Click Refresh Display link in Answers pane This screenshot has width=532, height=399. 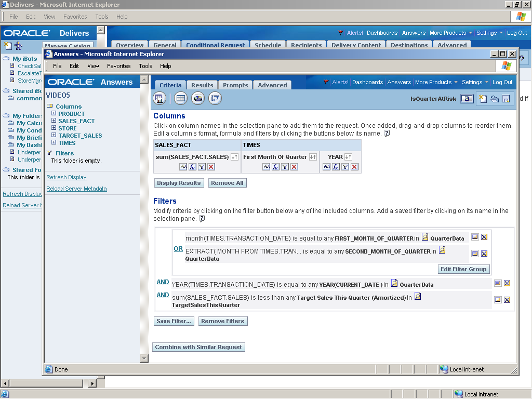pyautogui.click(x=66, y=177)
